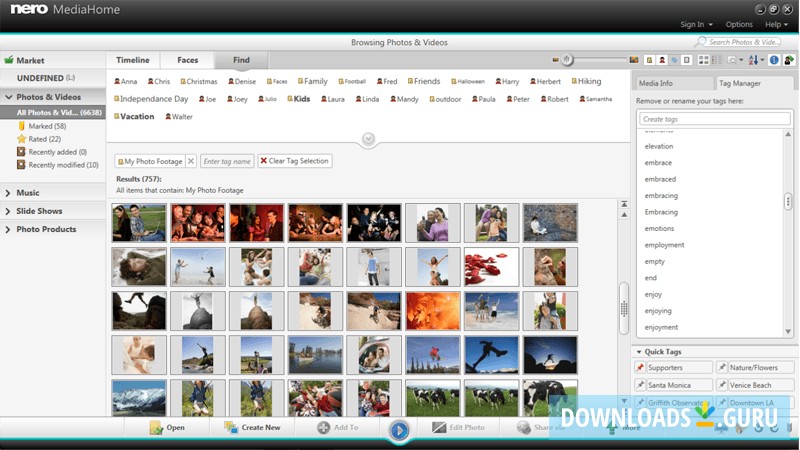Pin the Santa Monica quick tag
This screenshot has width=800, height=450.
[x=640, y=385]
